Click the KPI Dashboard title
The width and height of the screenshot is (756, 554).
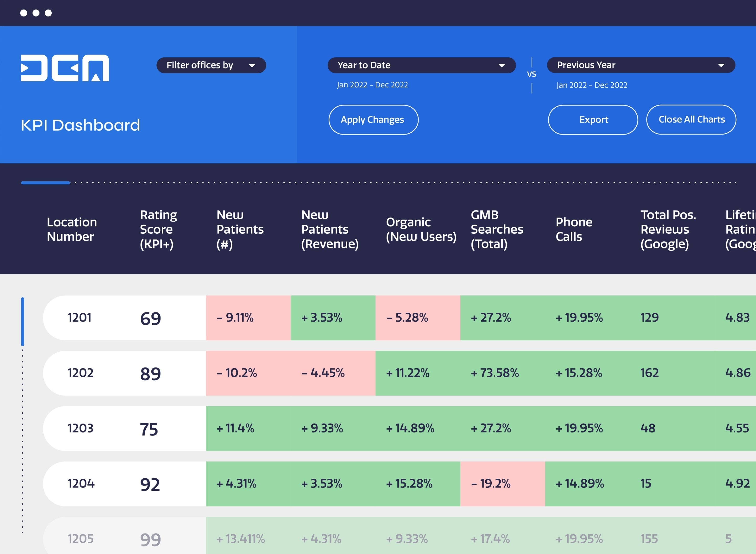tap(80, 125)
